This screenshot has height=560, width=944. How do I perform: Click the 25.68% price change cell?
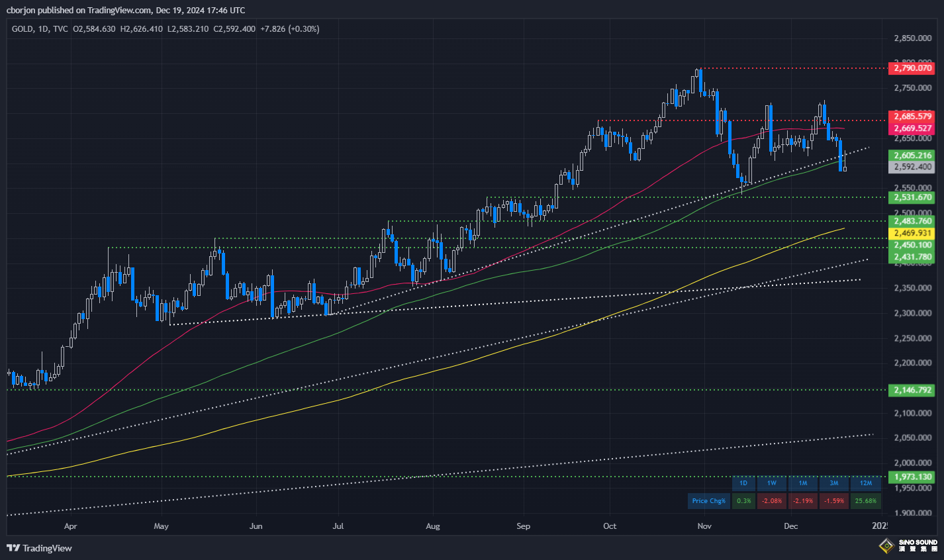(x=866, y=501)
